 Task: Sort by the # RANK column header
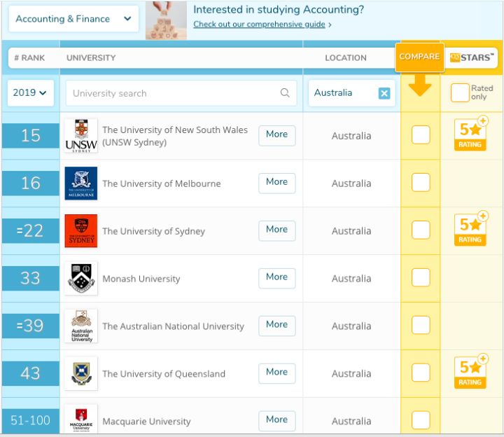(29, 58)
